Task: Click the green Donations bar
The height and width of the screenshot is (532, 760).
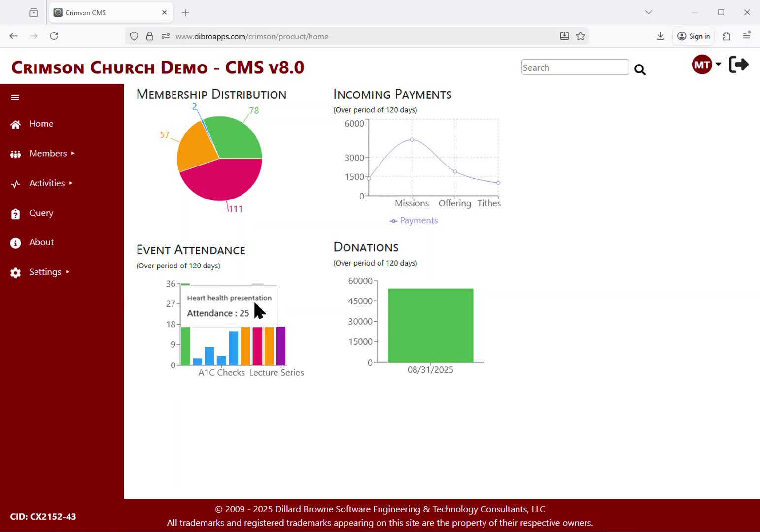Action: point(430,325)
